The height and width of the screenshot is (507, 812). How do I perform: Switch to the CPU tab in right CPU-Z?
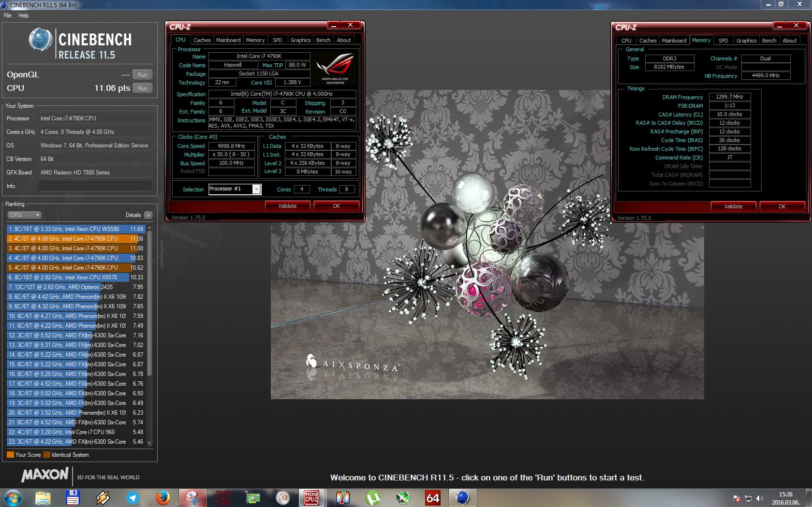[x=626, y=41]
